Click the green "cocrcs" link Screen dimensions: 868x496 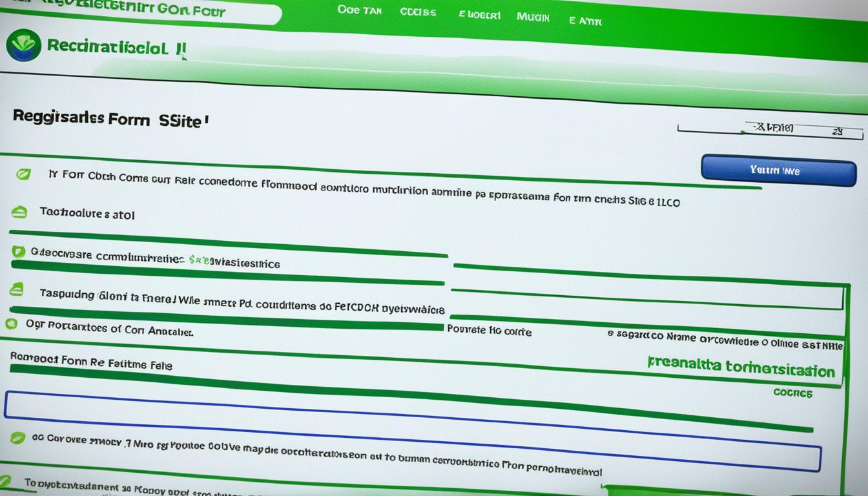792,392
